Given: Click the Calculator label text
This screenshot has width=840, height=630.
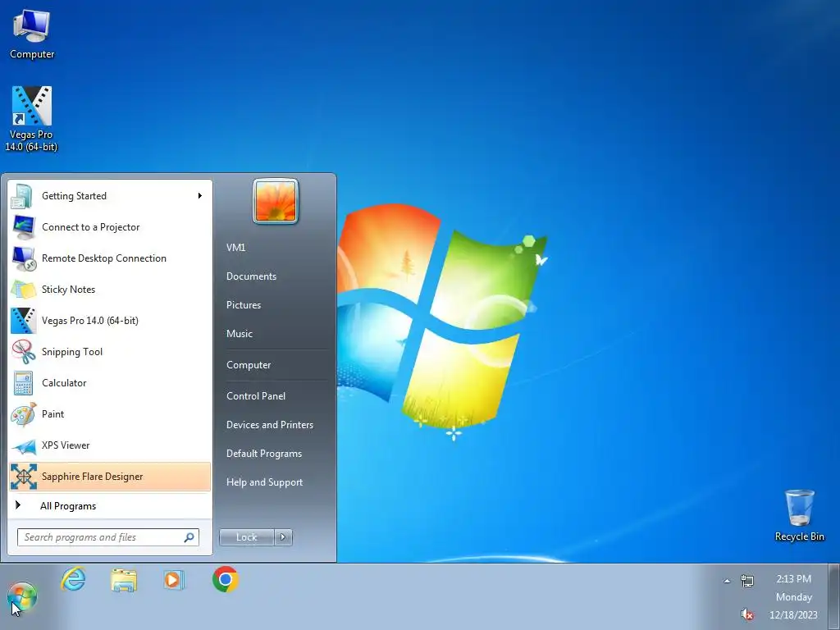Looking at the screenshot, I should point(64,383).
